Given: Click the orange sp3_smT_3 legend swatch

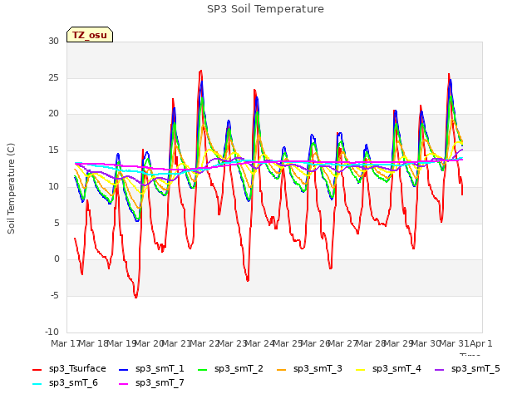Looking at the screenshot, I should pos(281,369).
